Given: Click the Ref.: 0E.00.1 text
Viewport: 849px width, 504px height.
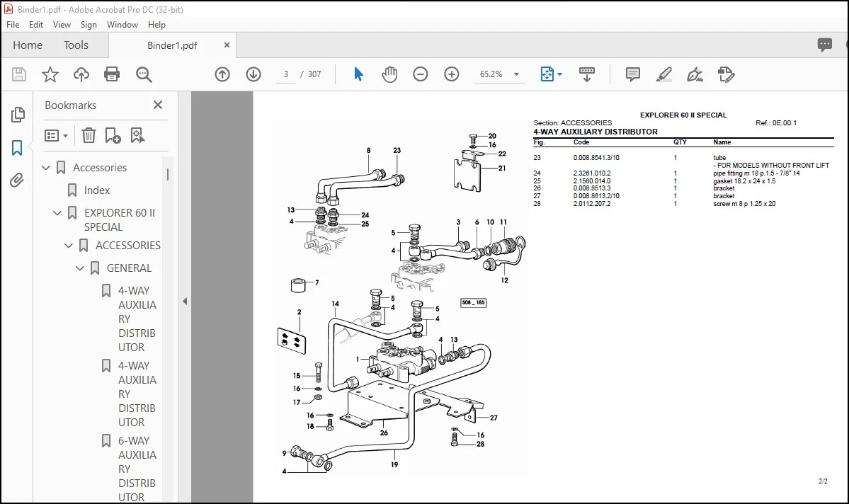Looking at the screenshot, I should tap(776, 123).
